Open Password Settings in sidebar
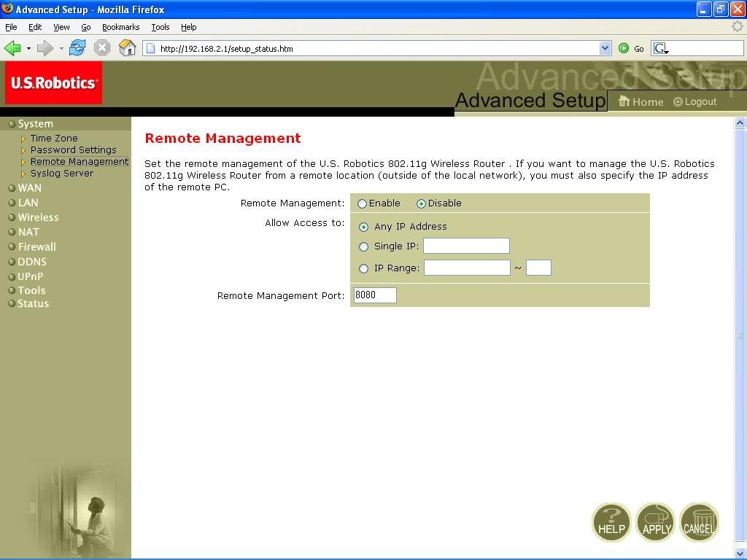 coord(74,150)
